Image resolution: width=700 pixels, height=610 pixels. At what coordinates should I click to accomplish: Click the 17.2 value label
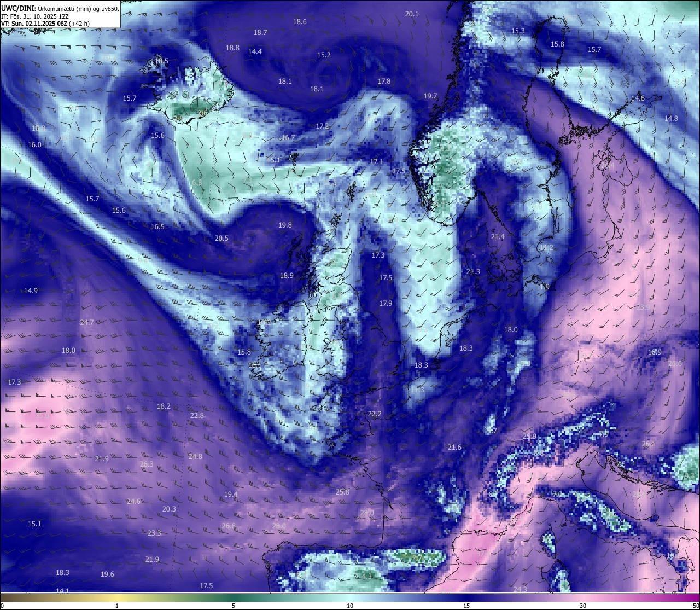[322, 126]
